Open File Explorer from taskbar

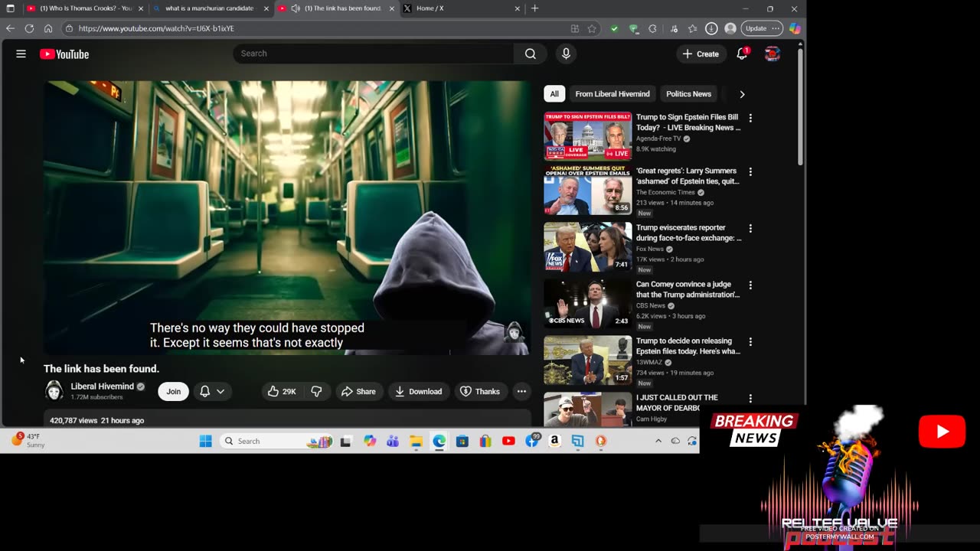[416, 441]
